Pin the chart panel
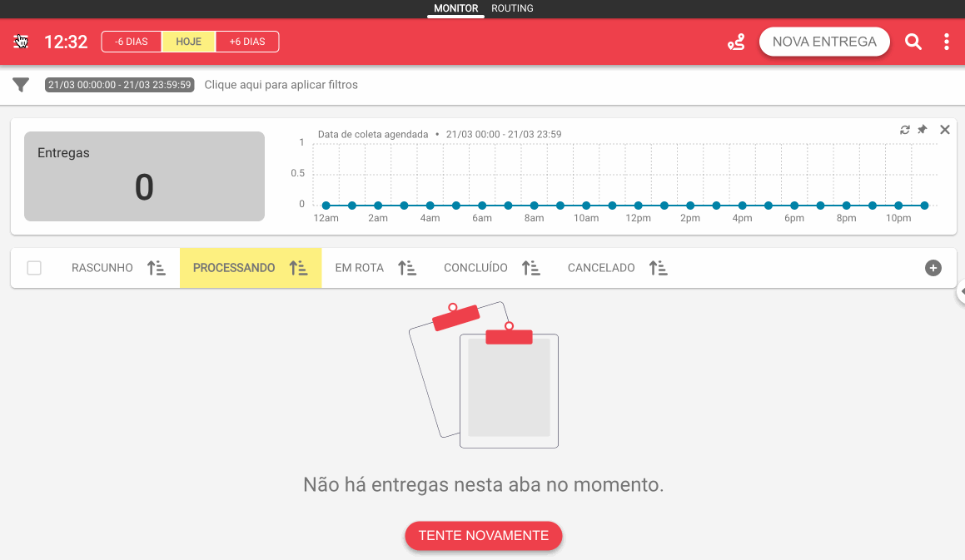 point(922,130)
